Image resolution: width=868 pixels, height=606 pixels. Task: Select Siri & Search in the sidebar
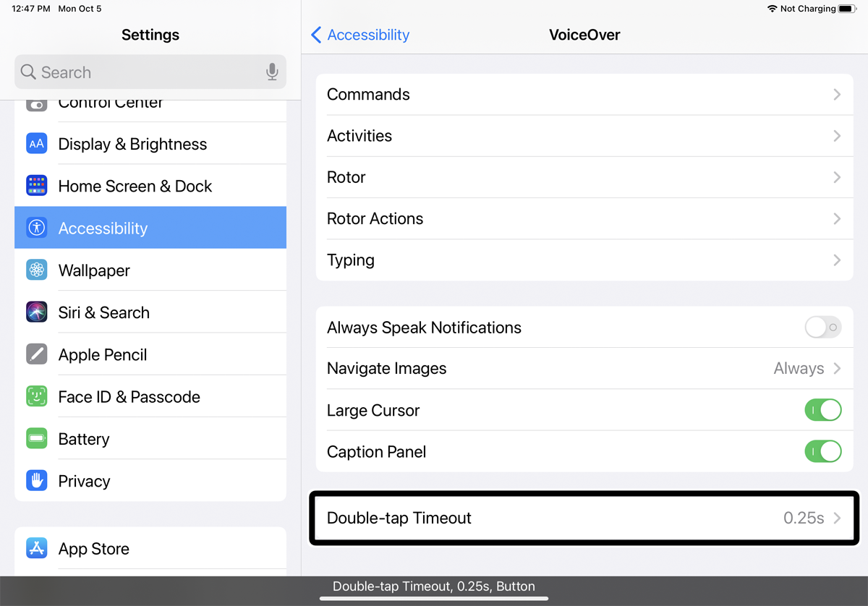coord(150,312)
